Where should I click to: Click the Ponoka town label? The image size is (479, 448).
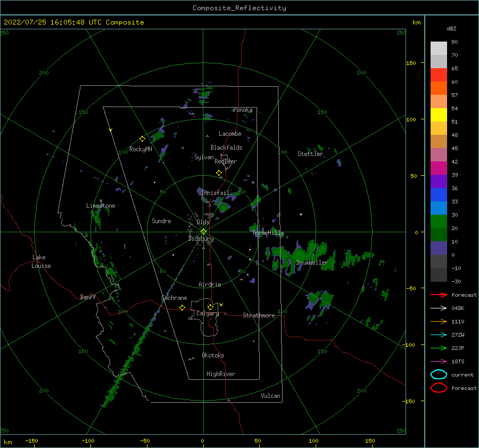(243, 110)
